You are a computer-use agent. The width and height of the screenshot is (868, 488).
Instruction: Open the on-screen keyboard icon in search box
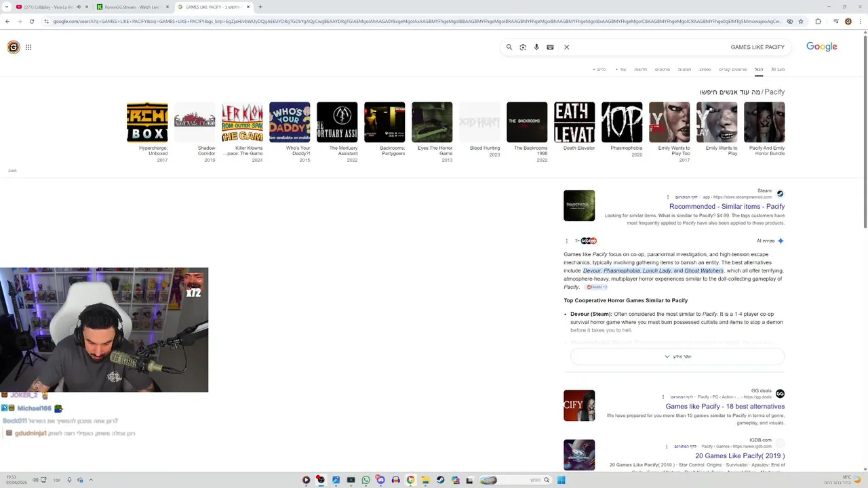[x=550, y=47]
